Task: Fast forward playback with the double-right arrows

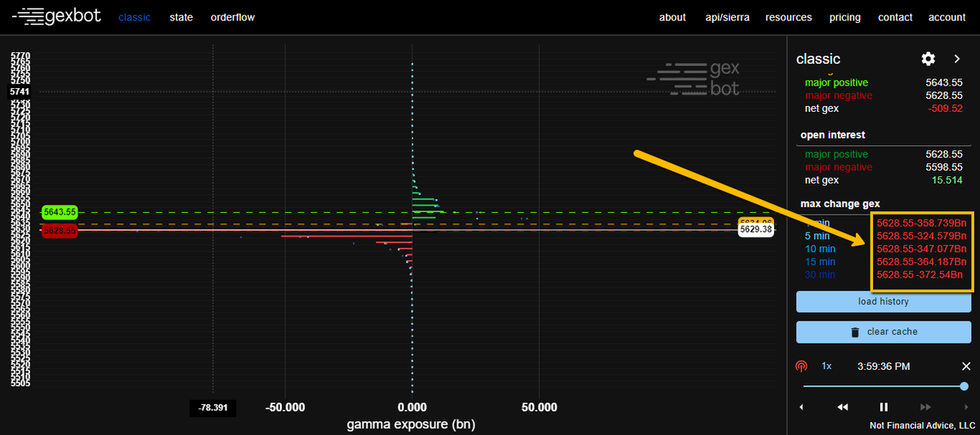Action: coord(925,406)
